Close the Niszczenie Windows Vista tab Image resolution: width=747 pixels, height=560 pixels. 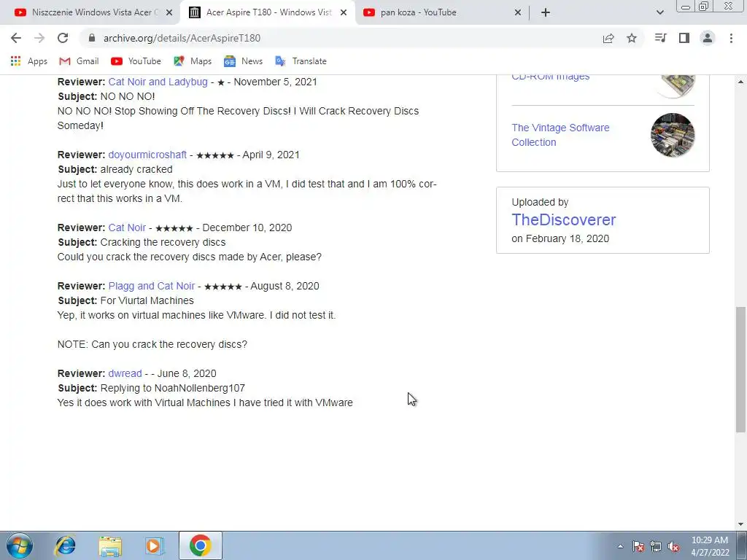pos(169,12)
